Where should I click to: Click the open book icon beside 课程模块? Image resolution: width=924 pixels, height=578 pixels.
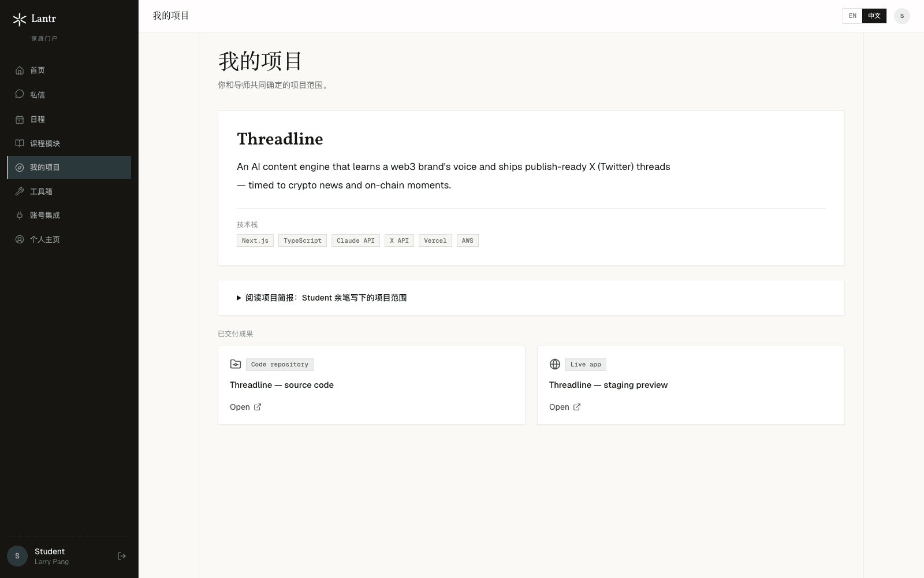point(20,143)
